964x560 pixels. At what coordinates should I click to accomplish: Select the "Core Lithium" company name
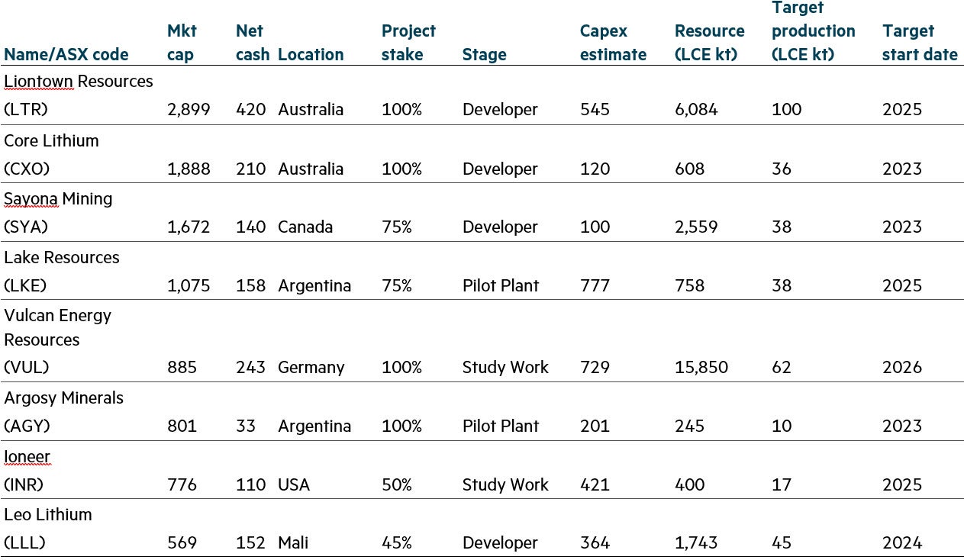click(51, 140)
